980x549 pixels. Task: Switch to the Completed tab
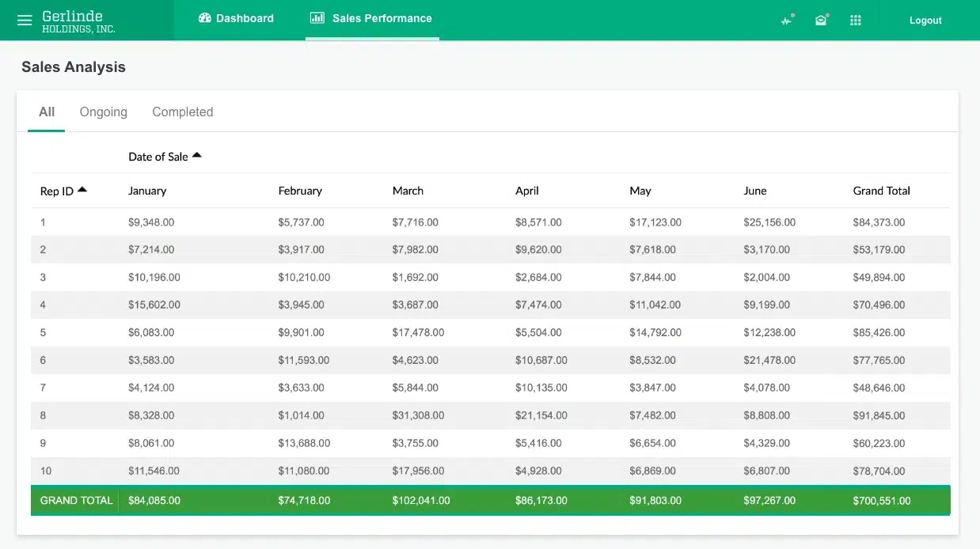tap(182, 112)
